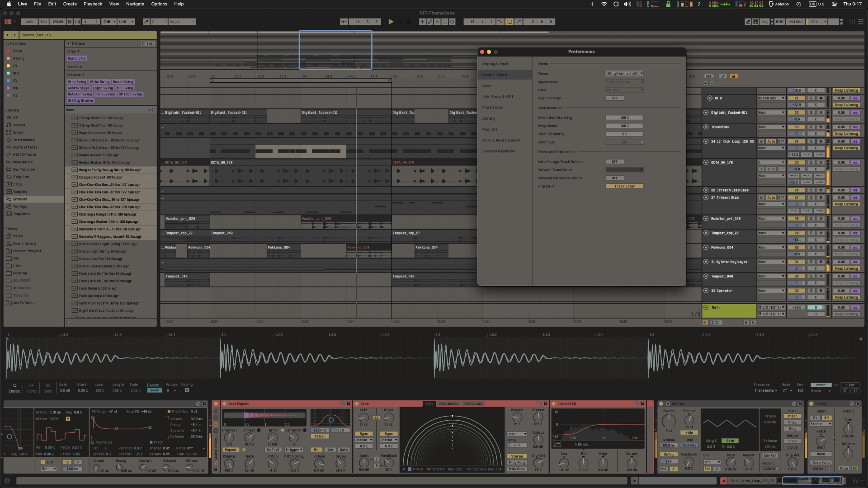Click the Tap tempo control
This screenshot has height=488, width=868.
[x=43, y=21]
